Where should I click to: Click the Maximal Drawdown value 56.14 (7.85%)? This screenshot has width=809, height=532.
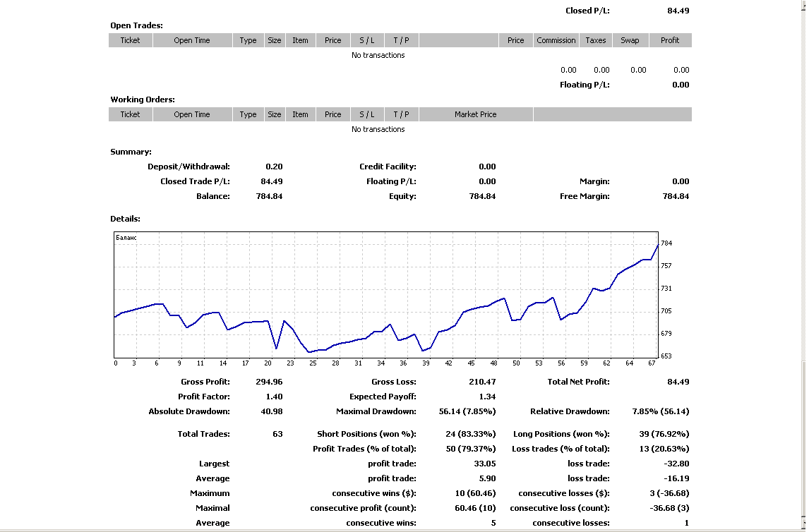tap(467, 411)
